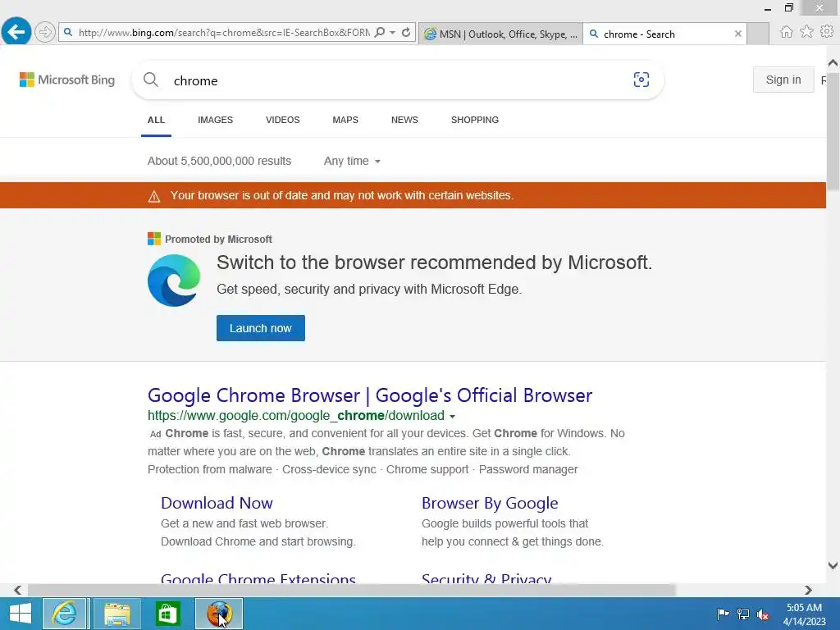Viewport: 840px width, 630px height.
Task: Click the browser out of date warning banner
Action: pyautogui.click(x=413, y=195)
